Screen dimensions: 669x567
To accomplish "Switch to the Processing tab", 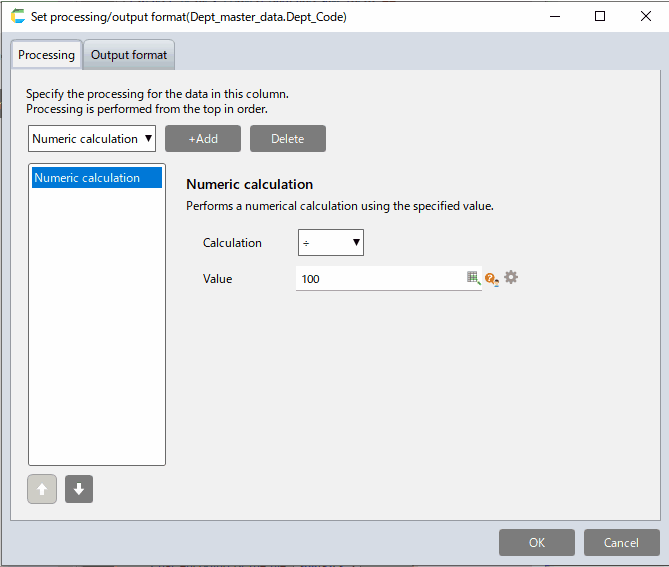I will click(46, 55).
